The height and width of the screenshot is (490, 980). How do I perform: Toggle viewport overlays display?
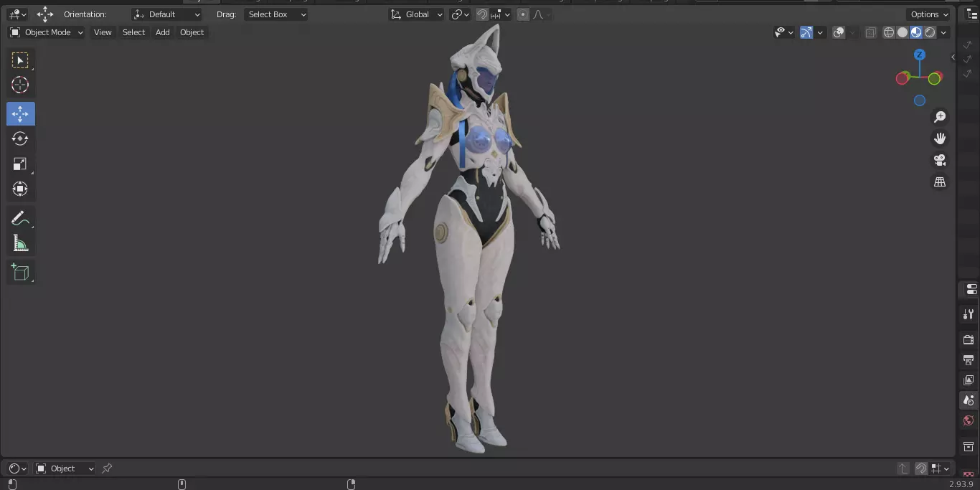(839, 32)
